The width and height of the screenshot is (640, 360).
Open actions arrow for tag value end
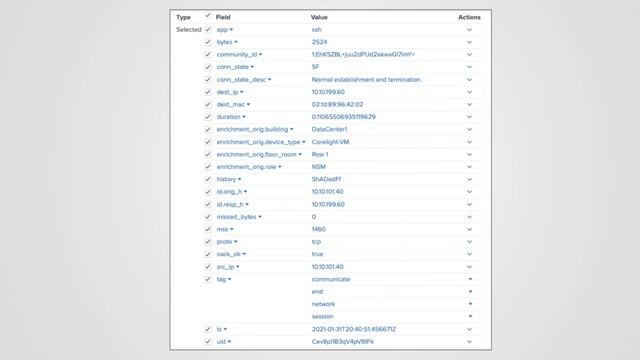click(470, 291)
